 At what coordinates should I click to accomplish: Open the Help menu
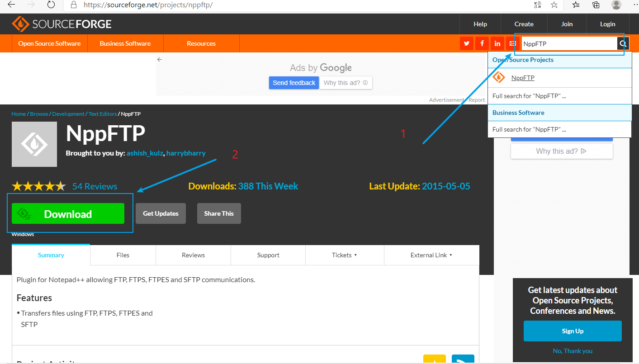480,24
